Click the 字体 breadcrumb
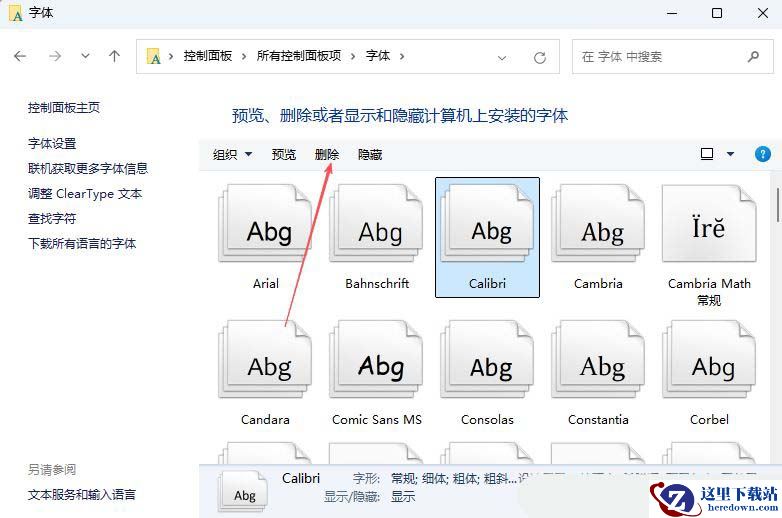 [378, 56]
